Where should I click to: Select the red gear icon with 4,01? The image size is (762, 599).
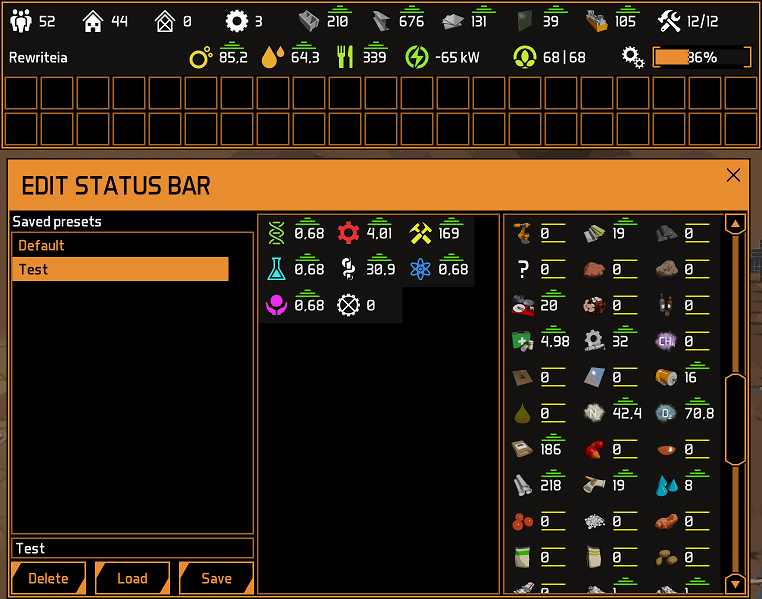pyautogui.click(x=348, y=233)
